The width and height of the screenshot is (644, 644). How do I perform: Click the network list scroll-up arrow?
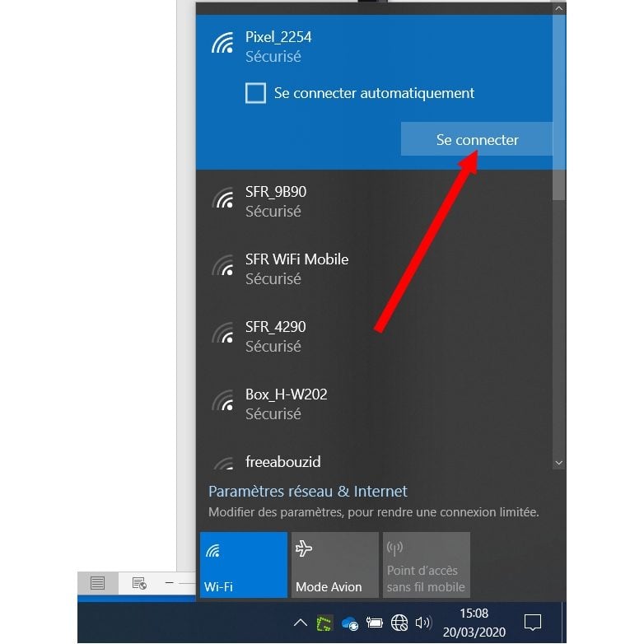tap(559, 8)
